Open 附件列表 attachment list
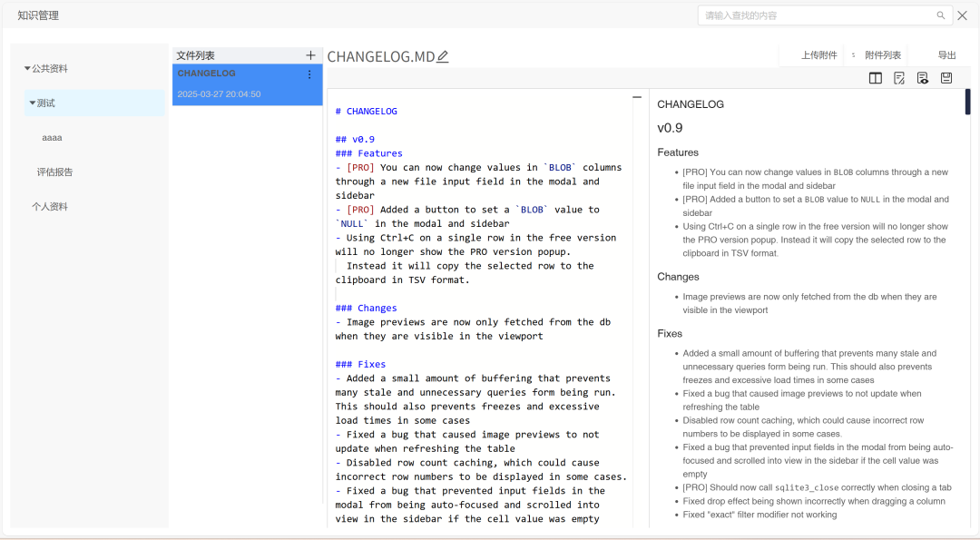Viewport: 980px width, 540px height. point(883,55)
